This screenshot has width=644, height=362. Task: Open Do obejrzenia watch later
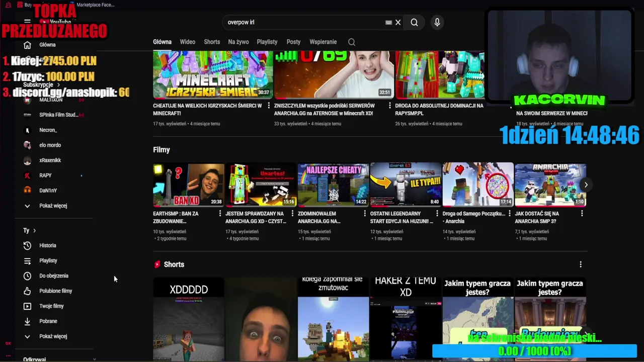(54, 276)
